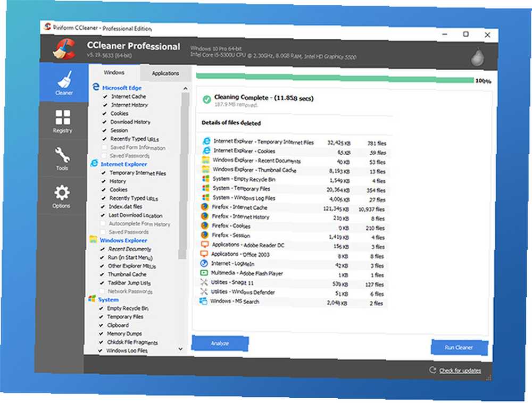This screenshot has height=403, width=532.
Task: Collapse the System group heading
Action: coord(108,300)
